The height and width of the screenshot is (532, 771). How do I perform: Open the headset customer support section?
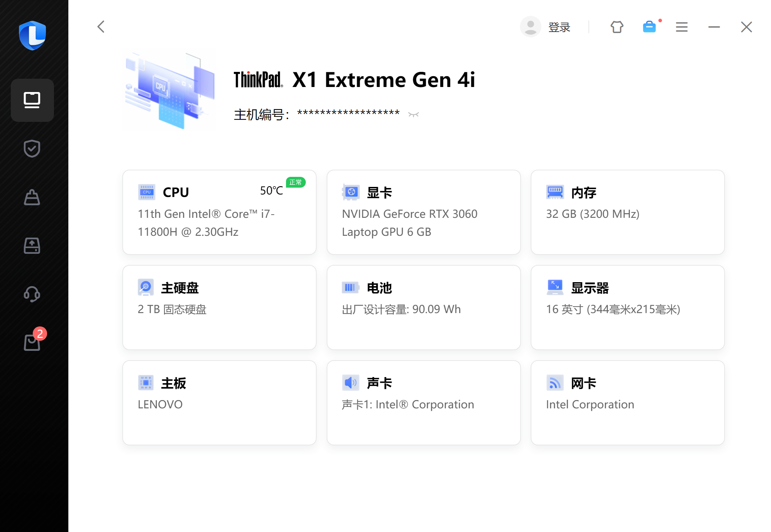click(32, 294)
